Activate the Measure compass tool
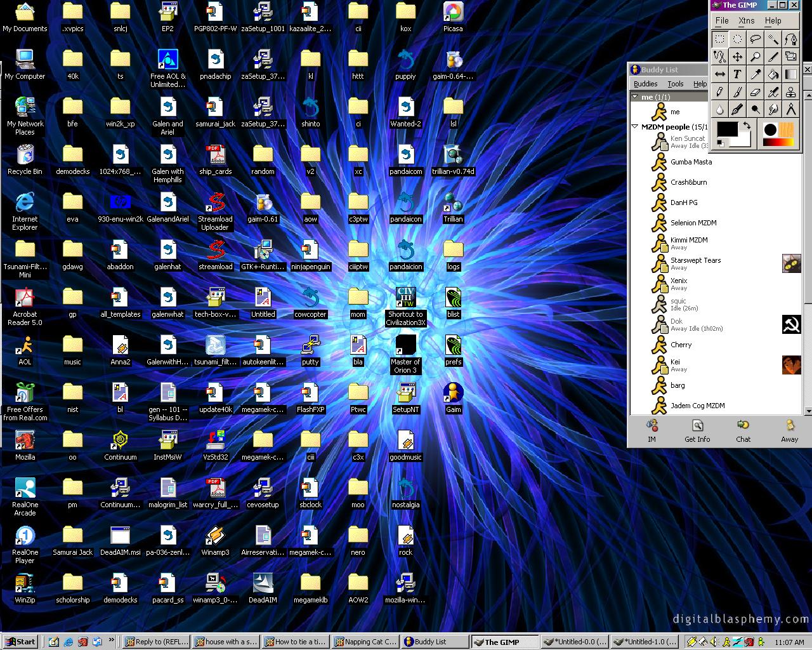This screenshot has height=650, width=812. pos(791,109)
